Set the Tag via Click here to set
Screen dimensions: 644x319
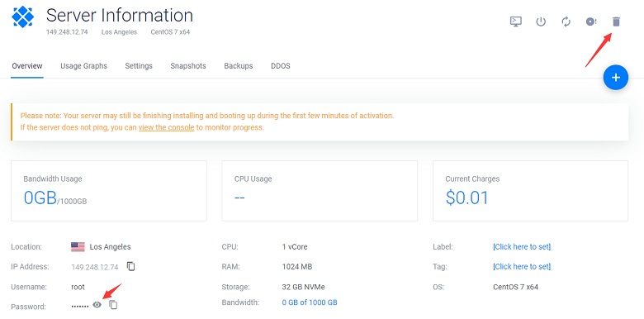pos(522,266)
